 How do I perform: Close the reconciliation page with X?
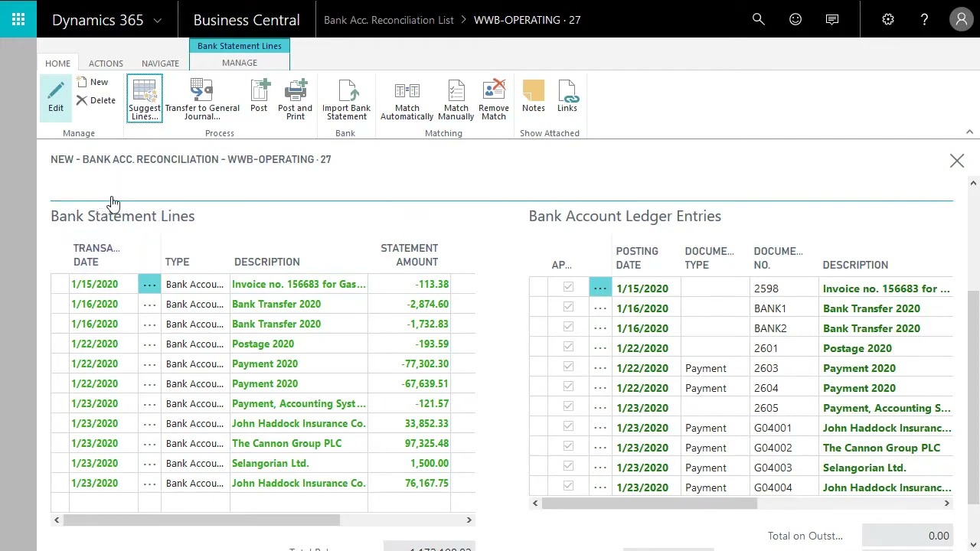957,161
